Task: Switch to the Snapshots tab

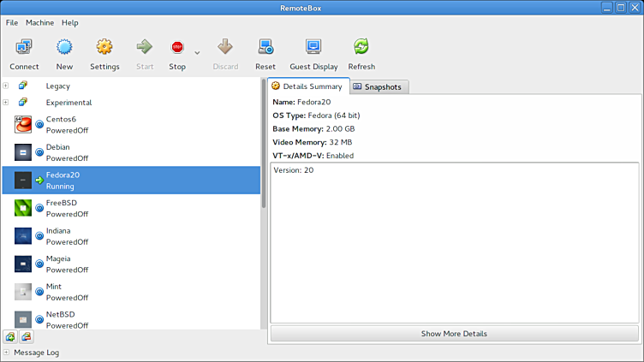Action: 381,86
